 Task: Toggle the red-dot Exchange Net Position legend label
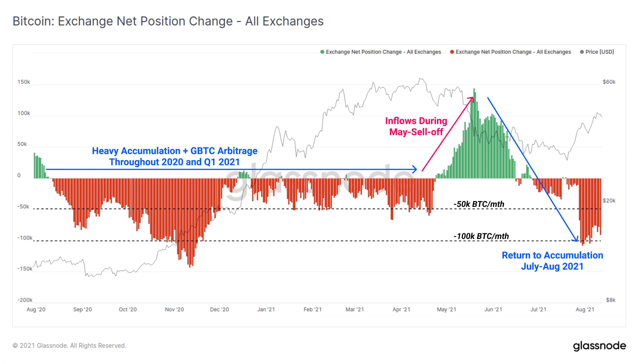coord(513,52)
